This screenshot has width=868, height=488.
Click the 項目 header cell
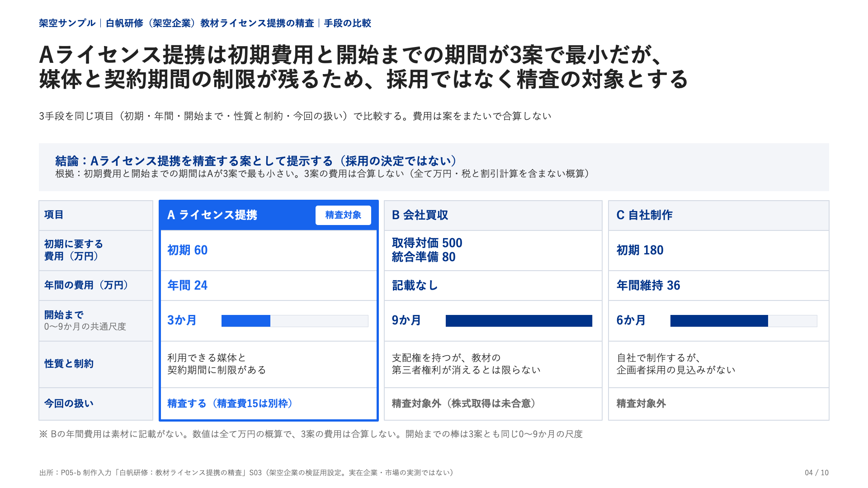96,215
